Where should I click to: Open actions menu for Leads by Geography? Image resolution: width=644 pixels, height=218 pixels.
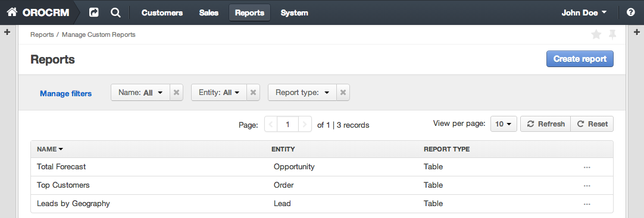pyautogui.click(x=587, y=204)
